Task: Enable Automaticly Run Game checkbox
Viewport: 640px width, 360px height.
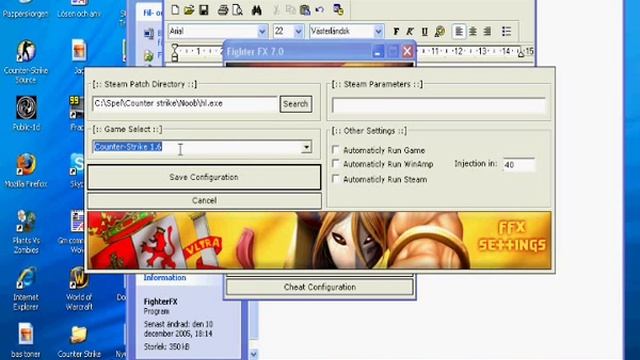Action: coord(336,150)
